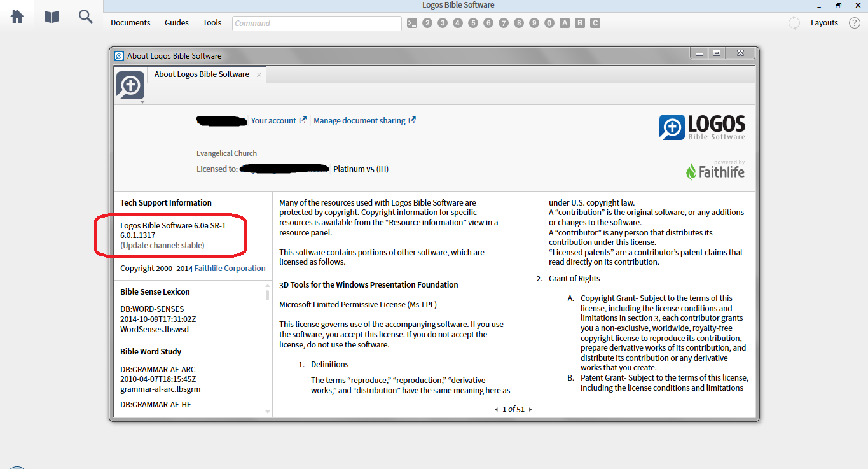868x469 pixels.
Task: Click the external link icon beside Your account
Action: pyautogui.click(x=303, y=120)
